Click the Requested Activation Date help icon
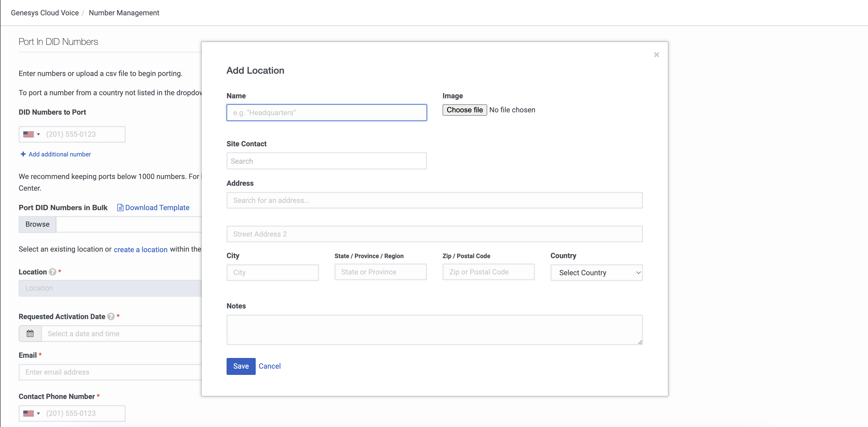868x427 pixels. pos(111,316)
